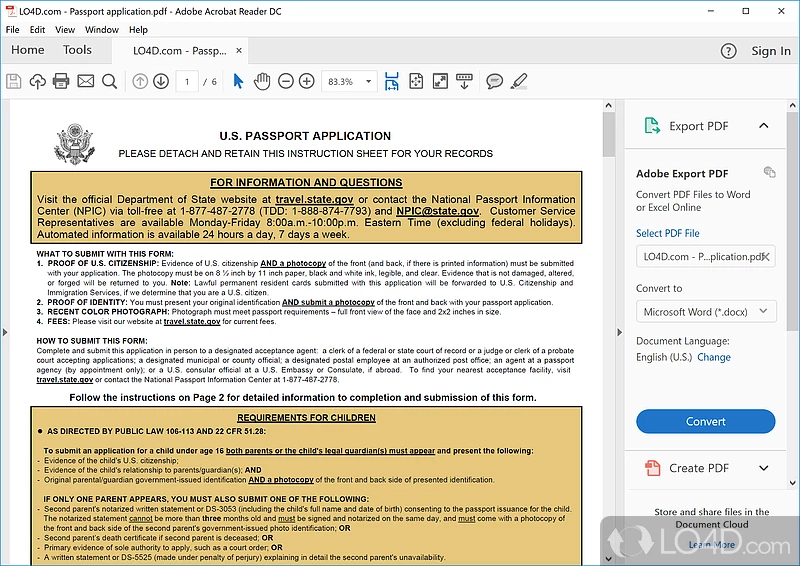Go to previous page arrow
Viewport: 800px width, 566px height.
click(140, 81)
